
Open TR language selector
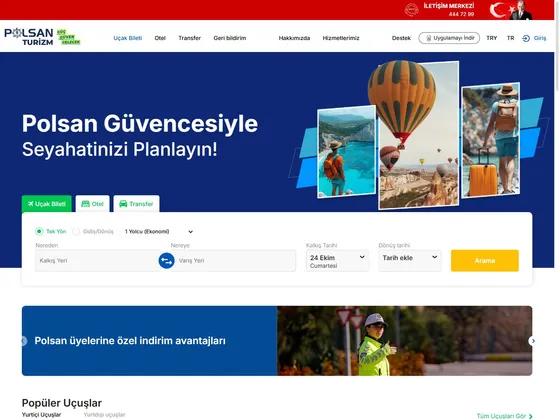[510, 38]
